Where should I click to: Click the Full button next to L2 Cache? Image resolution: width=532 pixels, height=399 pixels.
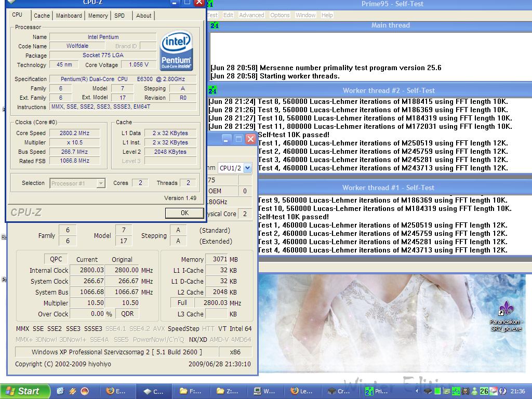pos(182,303)
